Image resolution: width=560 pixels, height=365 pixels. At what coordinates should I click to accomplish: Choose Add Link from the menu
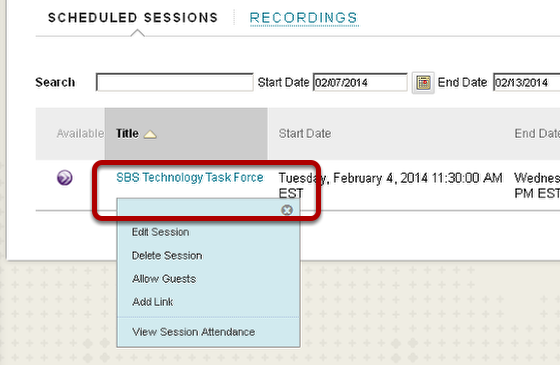tap(152, 302)
